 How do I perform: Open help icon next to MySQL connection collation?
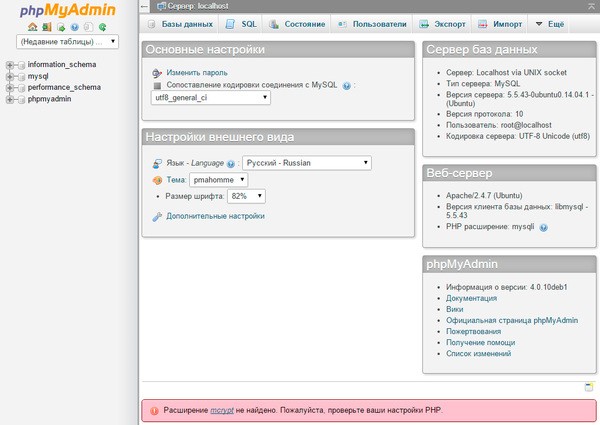347,86
